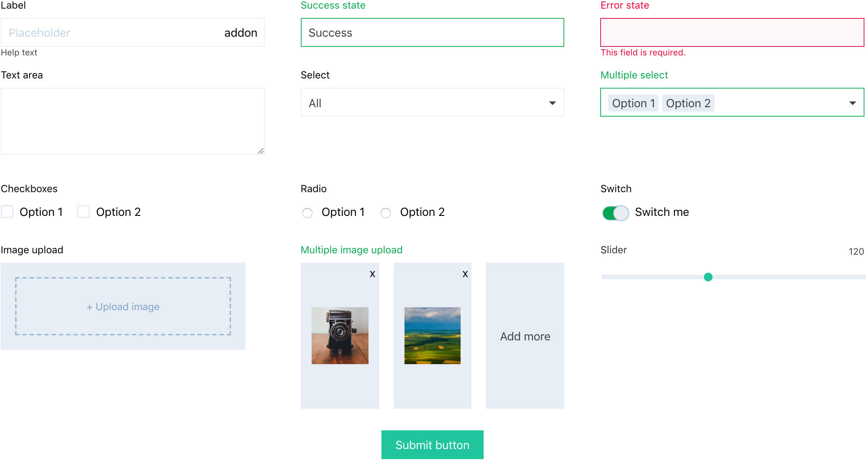Click the Option 1 tag in Multiple select

click(633, 103)
